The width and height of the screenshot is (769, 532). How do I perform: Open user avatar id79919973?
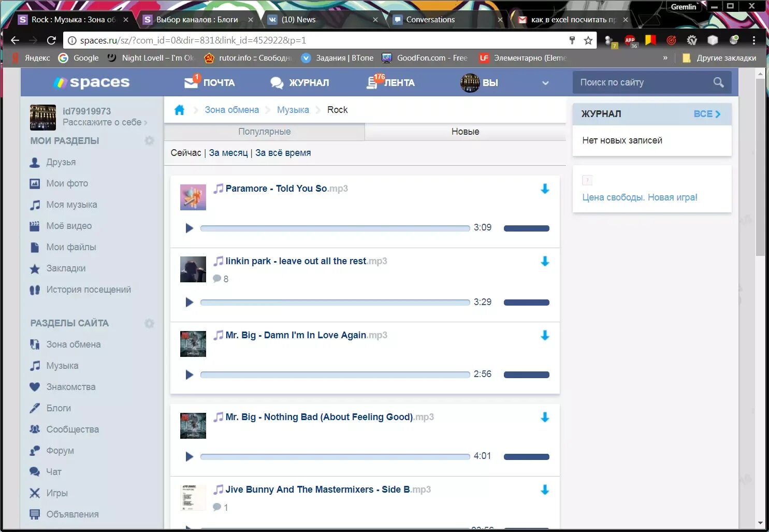pyautogui.click(x=43, y=117)
